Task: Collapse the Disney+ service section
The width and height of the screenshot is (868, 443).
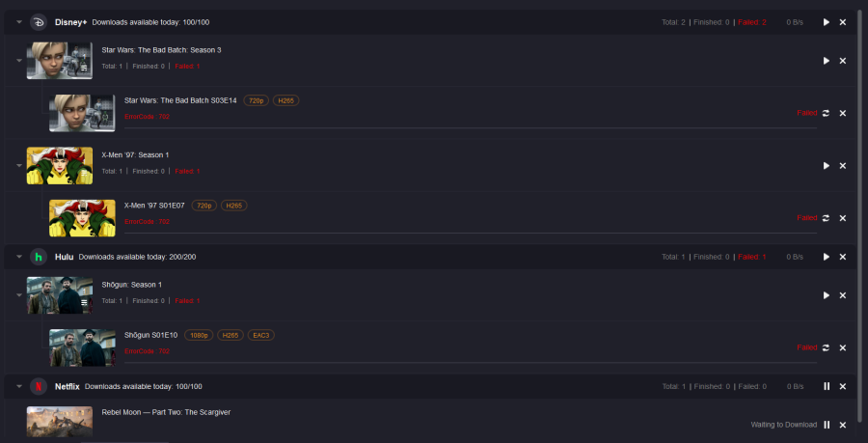Action: pos(19,22)
